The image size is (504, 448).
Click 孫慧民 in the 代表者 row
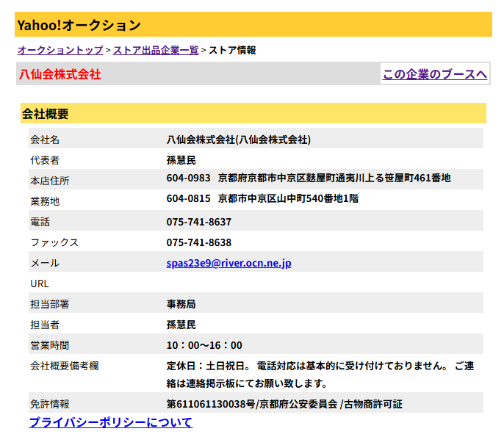[181, 160]
